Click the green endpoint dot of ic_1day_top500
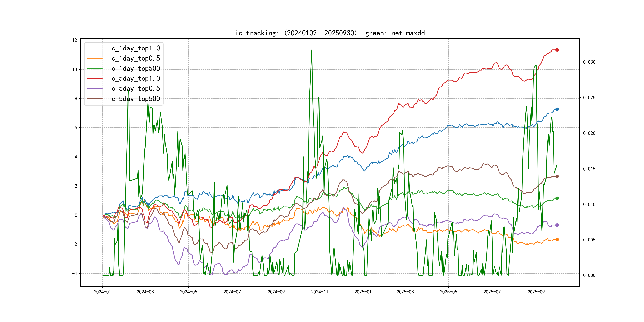This screenshot has height=322, width=644. [557, 198]
